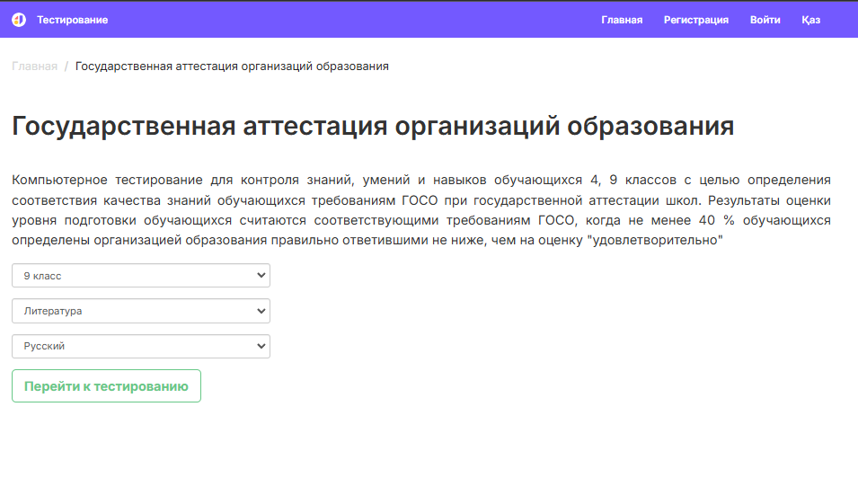
Task: Click the chevron arrow of the Литература selector
Action: tap(261, 311)
